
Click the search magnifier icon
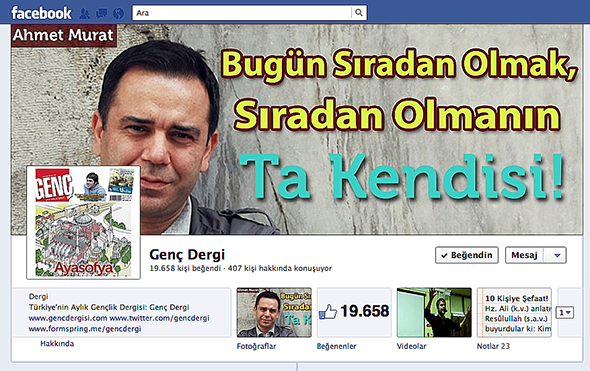coord(359,13)
